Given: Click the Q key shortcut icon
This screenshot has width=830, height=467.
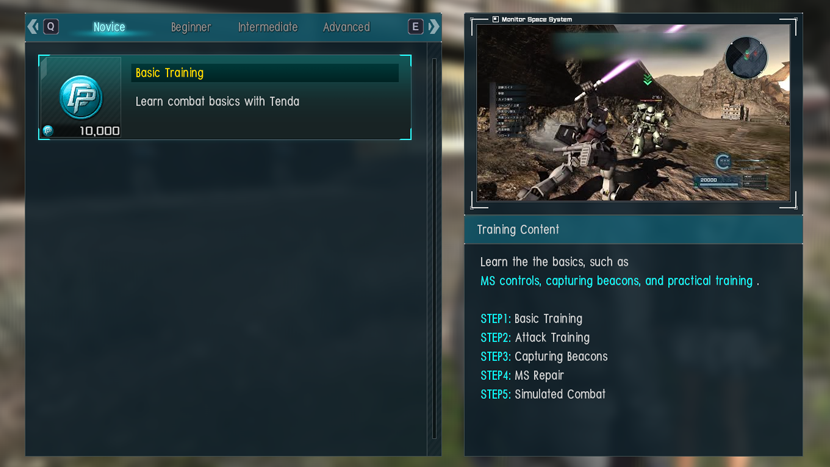Looking at the screenshot, I should point(51,26).
